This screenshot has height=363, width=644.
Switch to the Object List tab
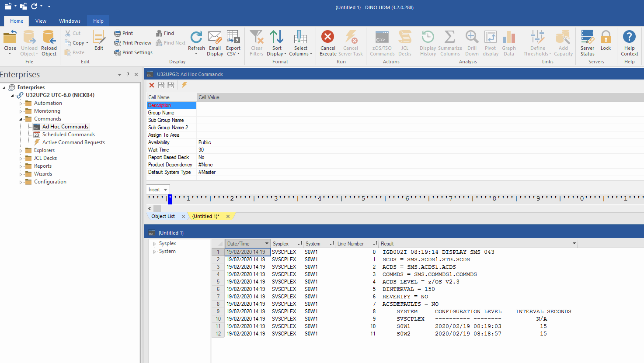tap(163, 216)
